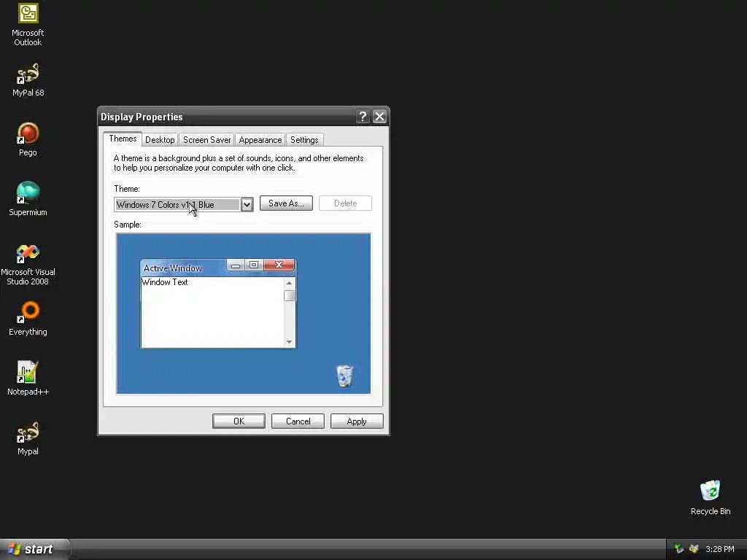Click the sample window's scroll down arrow
This screenshot has height=560, width=747.
click(x=289, y=342)
